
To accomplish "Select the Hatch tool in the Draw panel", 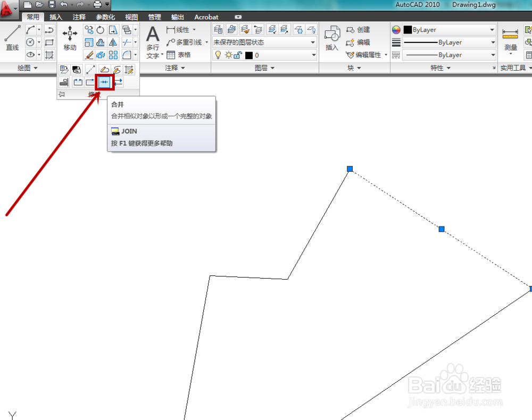I will click(x=49, y=55).
